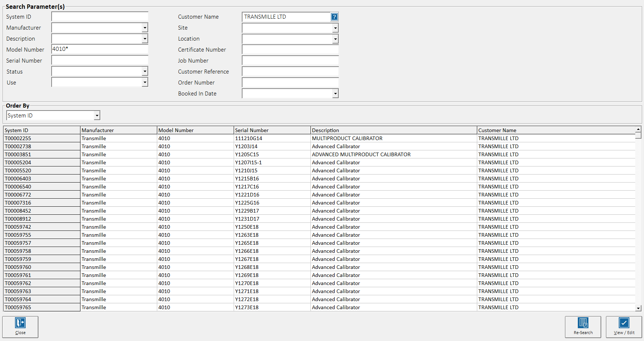This screenshot has width=644, height=341.
Task: Click the Model Number column header
Action: (x=195, y=130)
